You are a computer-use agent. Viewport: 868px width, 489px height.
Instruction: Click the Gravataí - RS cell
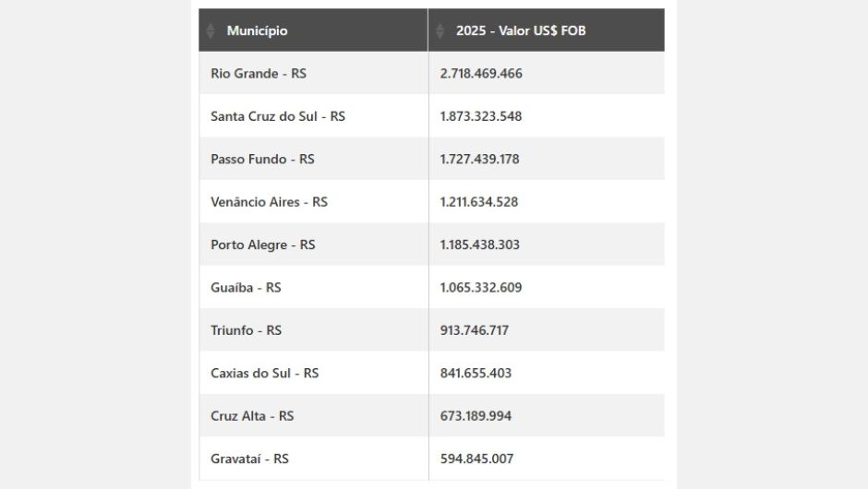tap(249, 459)
